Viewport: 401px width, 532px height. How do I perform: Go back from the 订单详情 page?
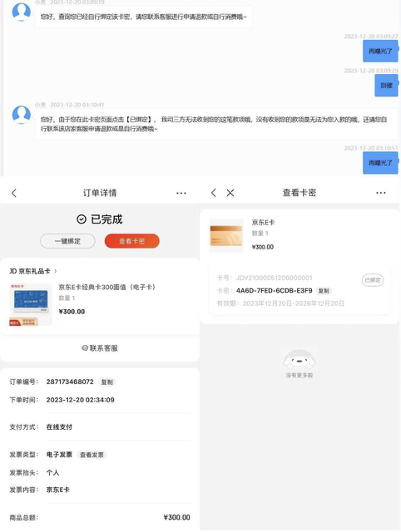coord(14,194)
